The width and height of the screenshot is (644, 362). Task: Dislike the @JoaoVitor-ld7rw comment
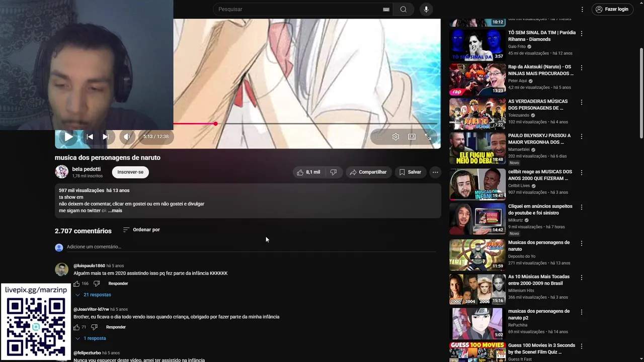click(x=94, y=327)
